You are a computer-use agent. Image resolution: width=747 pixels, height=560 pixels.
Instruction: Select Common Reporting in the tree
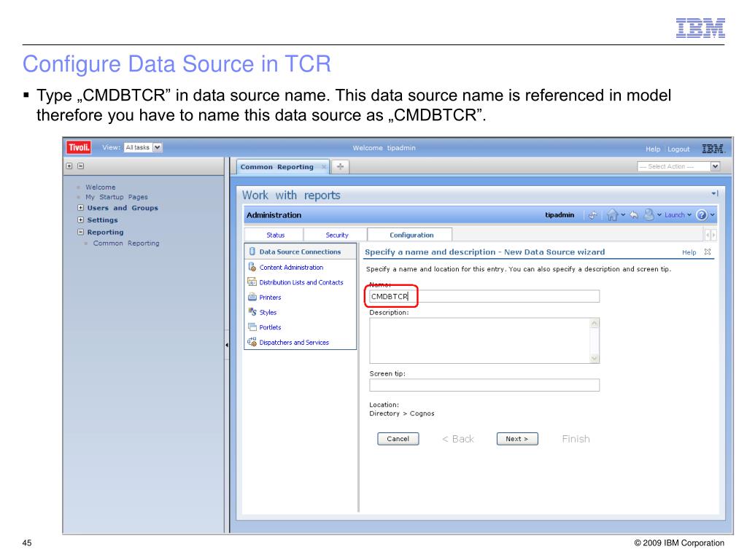tap(126, 244)
